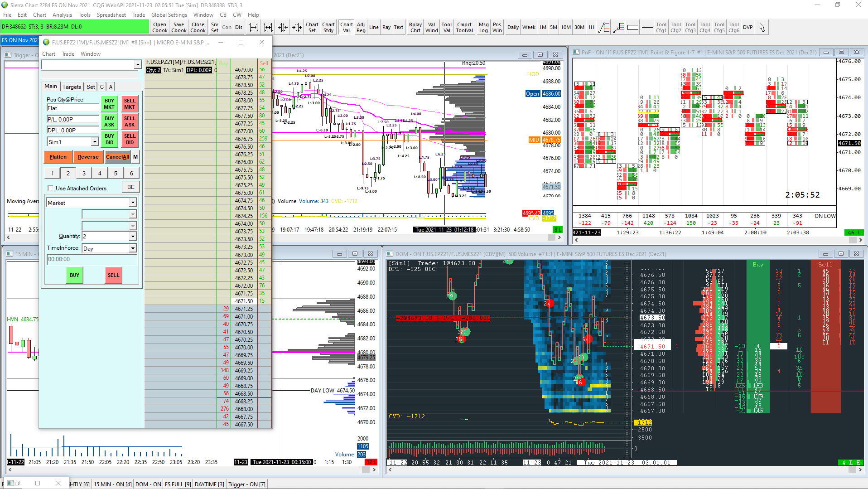Select the Trigger - ON [7] chart tab
The image size is (868, 489).
247,484
